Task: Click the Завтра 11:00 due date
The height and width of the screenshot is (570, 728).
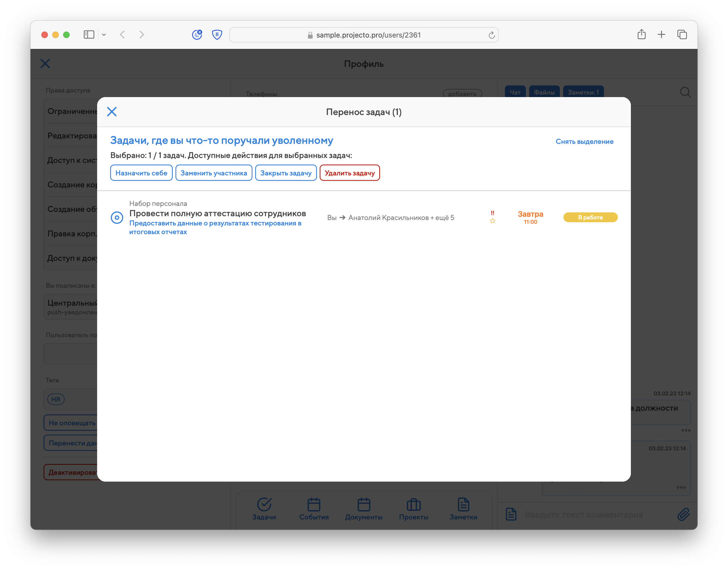Action: point(530,217)
